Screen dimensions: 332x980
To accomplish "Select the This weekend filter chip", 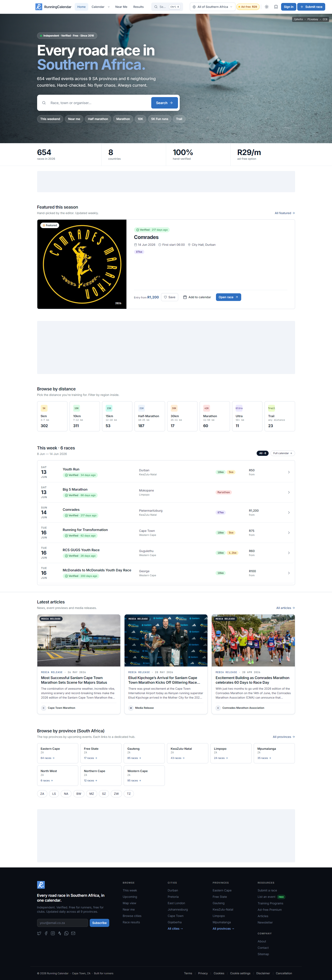I will coord(50,119).
